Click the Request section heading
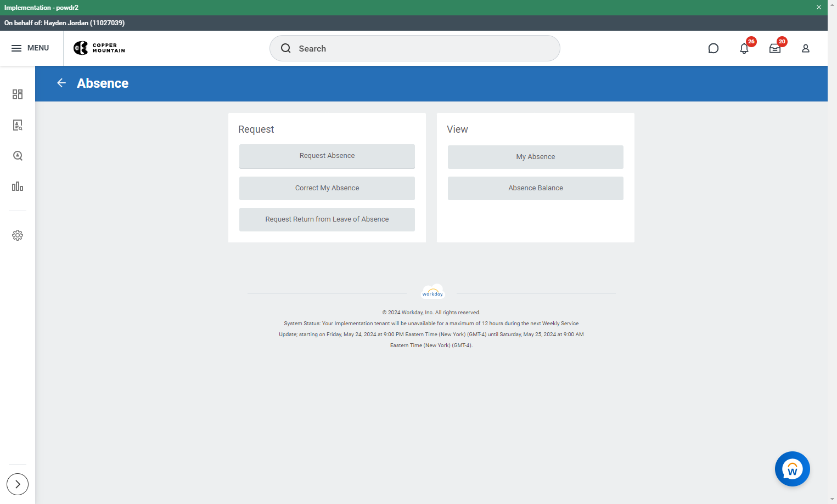The width and height of the screenshot is (837, 504). click(256, 129)
